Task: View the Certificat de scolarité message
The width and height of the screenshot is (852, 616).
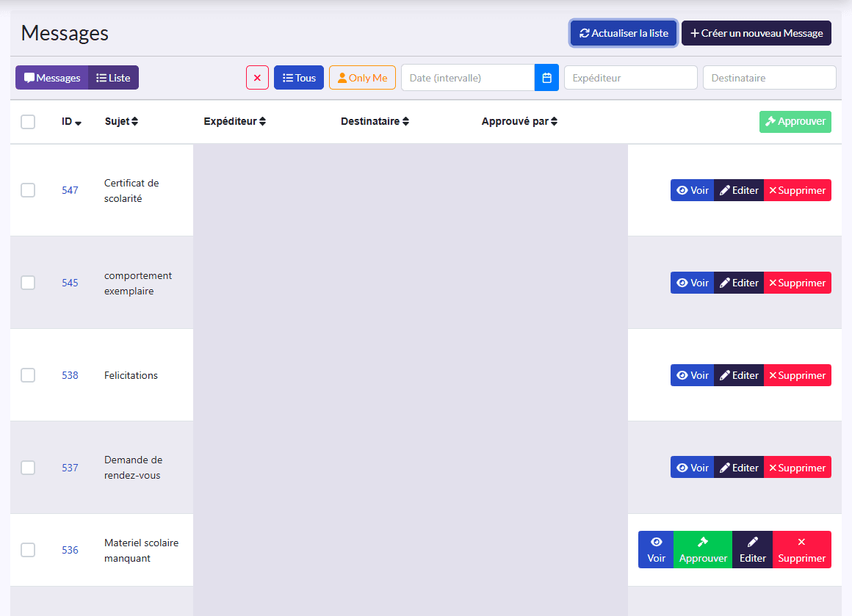Action: click(x=692, y=190)
